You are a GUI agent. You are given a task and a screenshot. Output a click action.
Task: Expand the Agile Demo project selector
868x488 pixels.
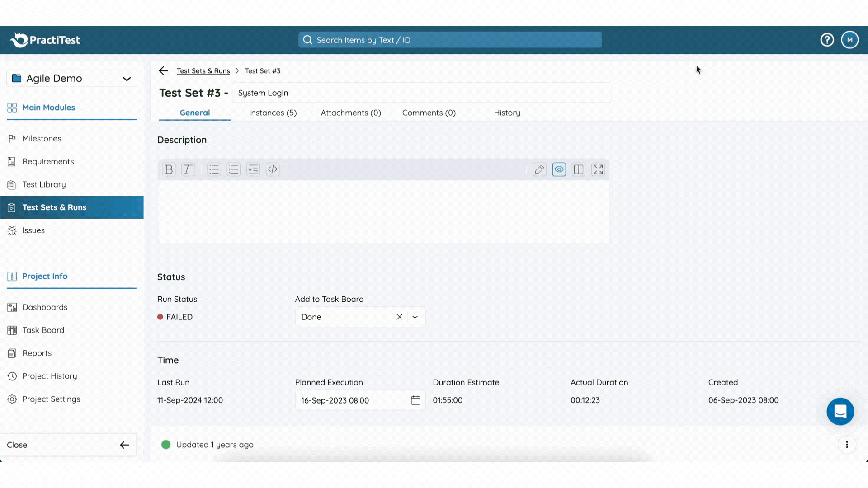click(127, 78)
